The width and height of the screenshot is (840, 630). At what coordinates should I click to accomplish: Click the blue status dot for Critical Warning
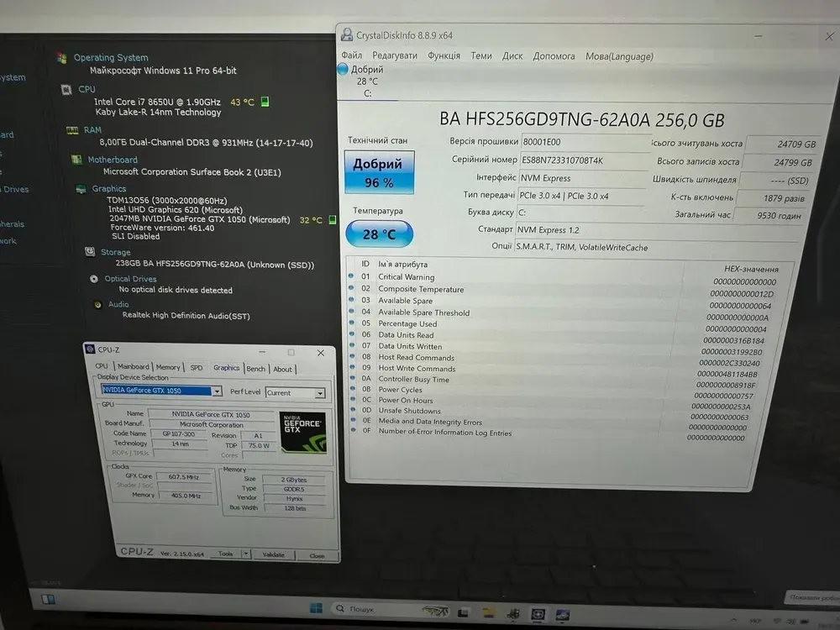point(353,276)
